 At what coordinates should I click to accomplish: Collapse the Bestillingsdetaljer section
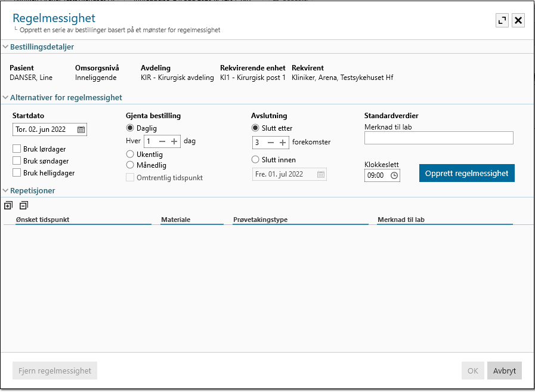tap(5, 47)
